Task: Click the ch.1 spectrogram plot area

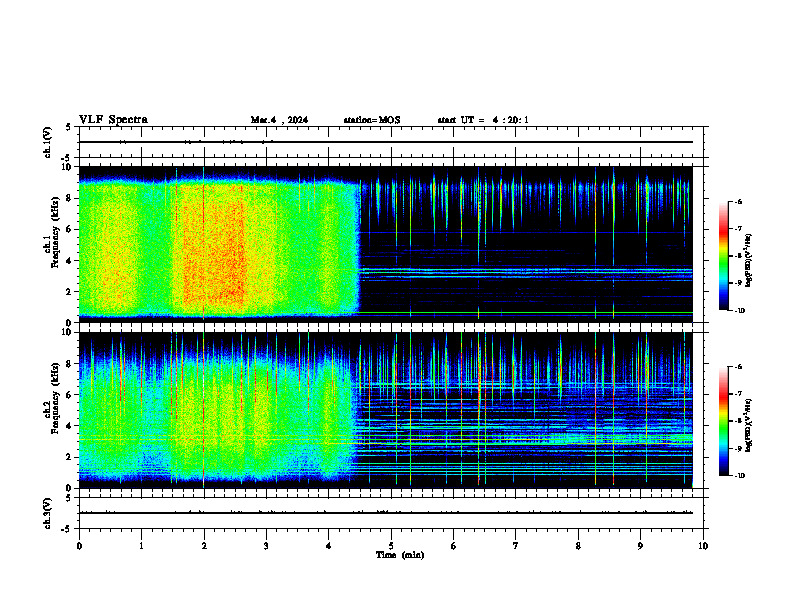Action: point(386,244)
